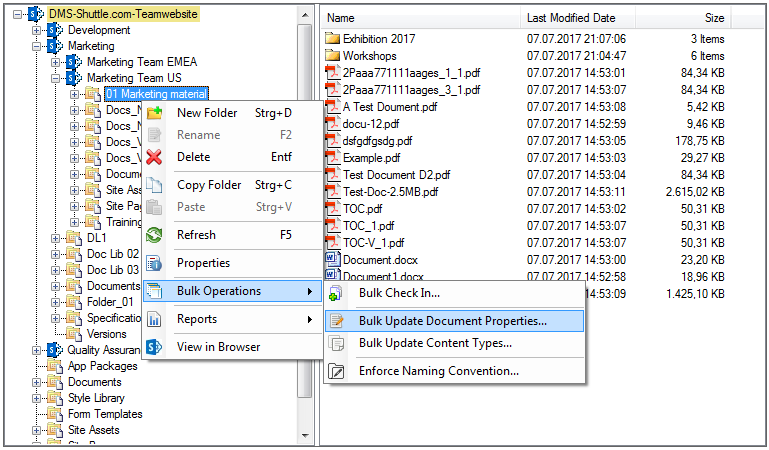The height and width of the screenshot is (450, 769).
Task: Expand the Development tree node
Action: 36,30
